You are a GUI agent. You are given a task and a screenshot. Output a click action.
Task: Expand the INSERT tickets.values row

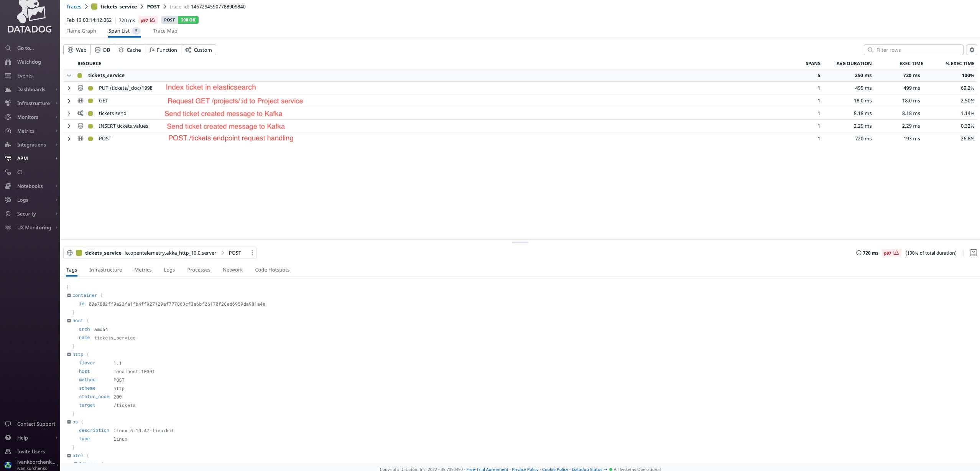pyautogui.click(x=69, y=126)
